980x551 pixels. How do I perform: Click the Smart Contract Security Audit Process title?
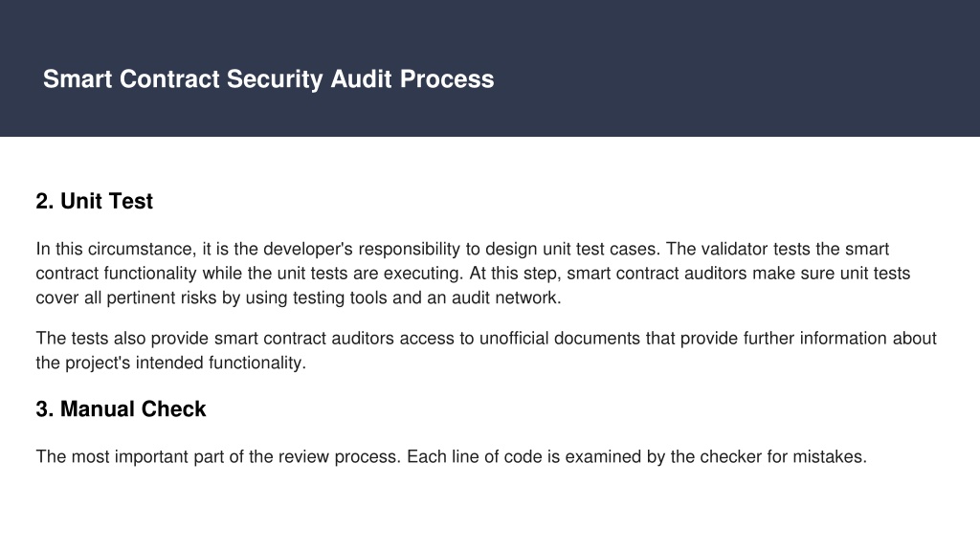tap(268, 79)
